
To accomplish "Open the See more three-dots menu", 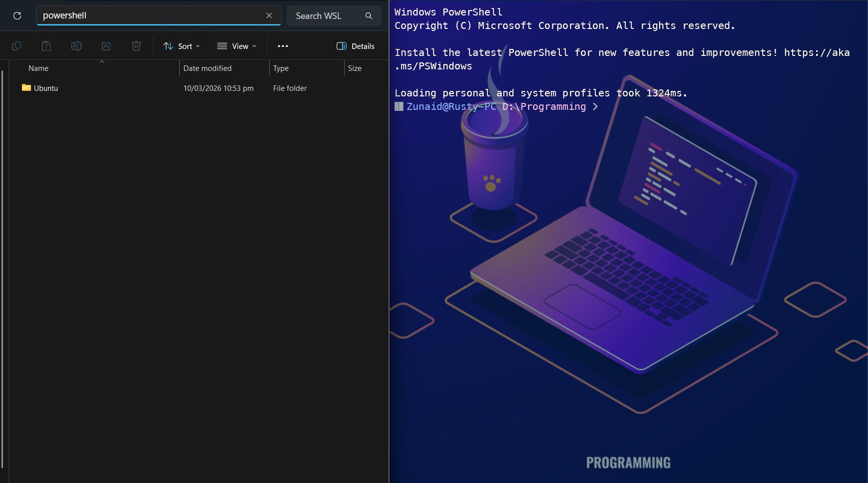I will (x=283, y=46).
